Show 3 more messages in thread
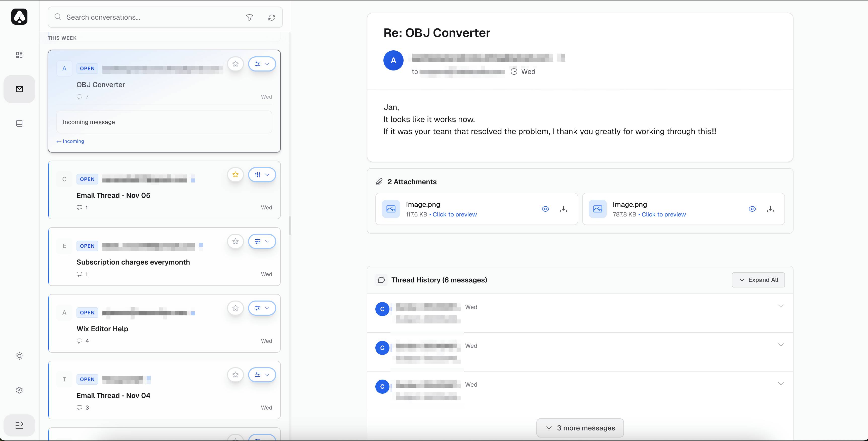 580,428
